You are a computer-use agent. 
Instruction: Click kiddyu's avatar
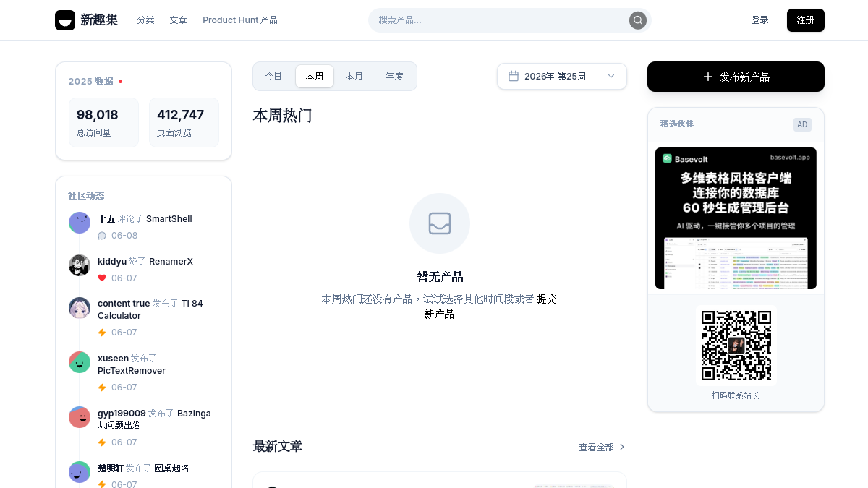pyautogui.click(x=80, y=265)
